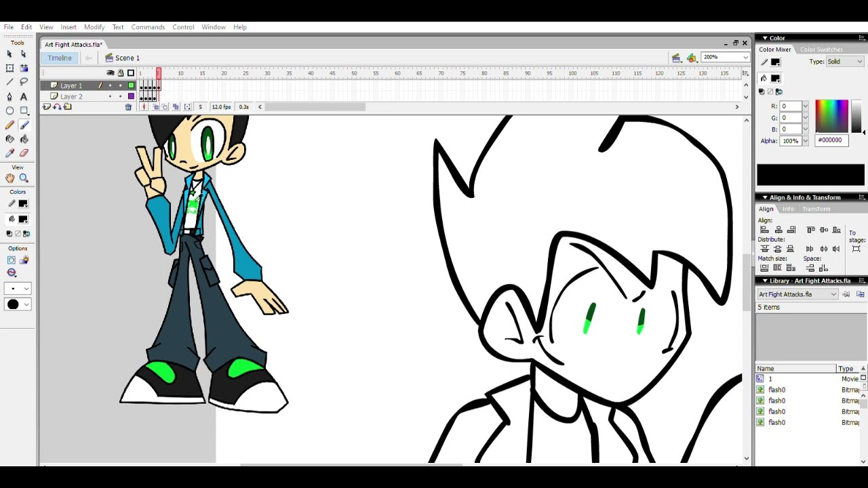Image resolution: width=868 pixels, height=488 pixels.
Task: Select the Hand tool
Action: pos(9,178)
